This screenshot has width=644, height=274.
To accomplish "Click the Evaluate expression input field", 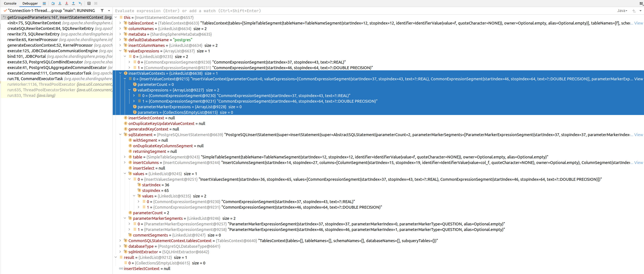I will 225,11.
